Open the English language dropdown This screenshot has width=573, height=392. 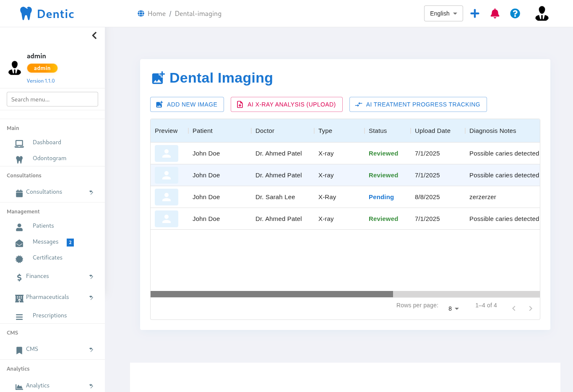(443, 13)
